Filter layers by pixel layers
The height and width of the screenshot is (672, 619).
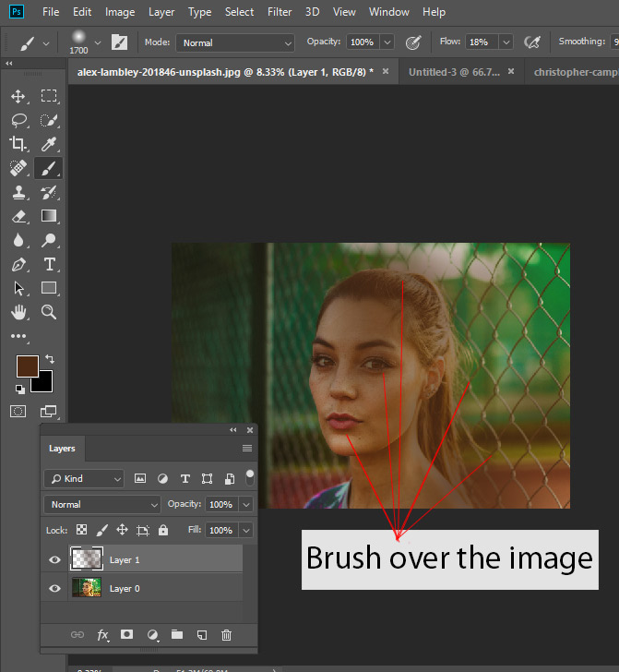[140, 479]
